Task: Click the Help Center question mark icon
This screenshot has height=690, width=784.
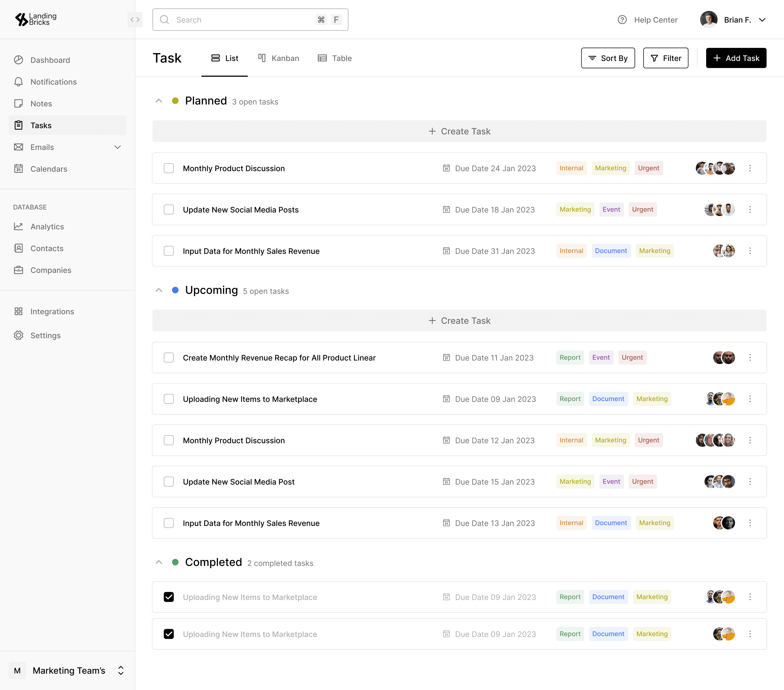Action: [622, 20]
